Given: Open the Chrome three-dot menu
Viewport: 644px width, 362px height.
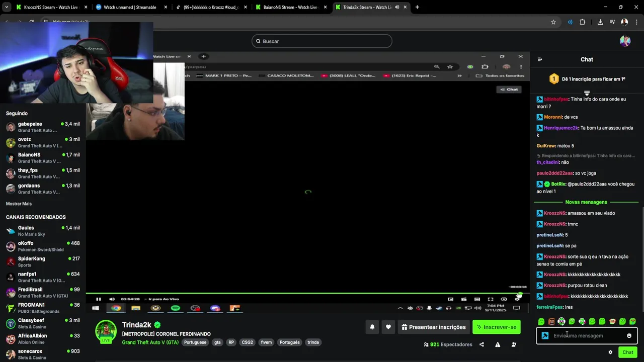Looking at the screenshot, I should [x=636, y=22].
